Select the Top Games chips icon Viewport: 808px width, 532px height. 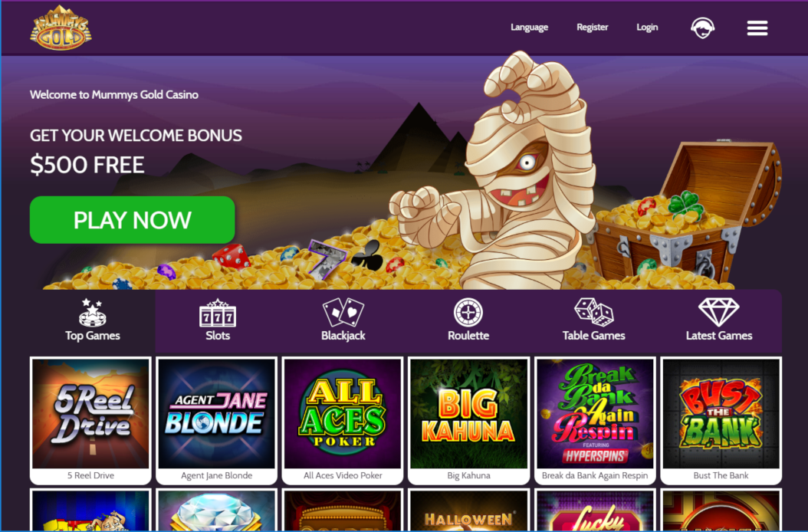[92, 313]
